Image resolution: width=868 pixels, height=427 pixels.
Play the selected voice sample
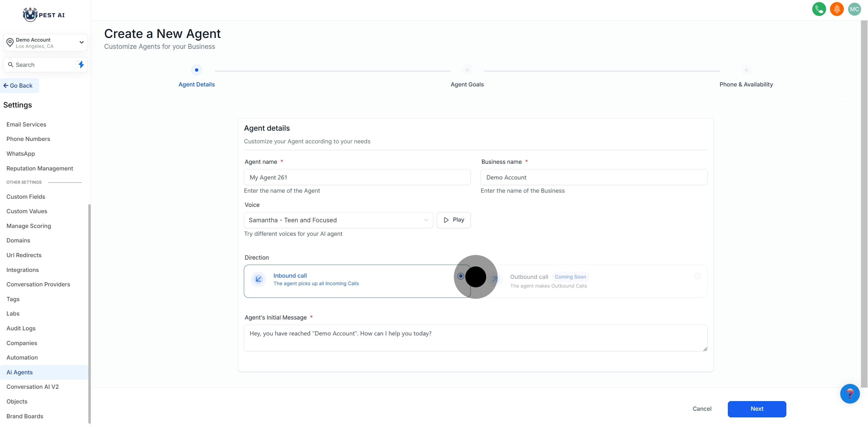point(454,220)
